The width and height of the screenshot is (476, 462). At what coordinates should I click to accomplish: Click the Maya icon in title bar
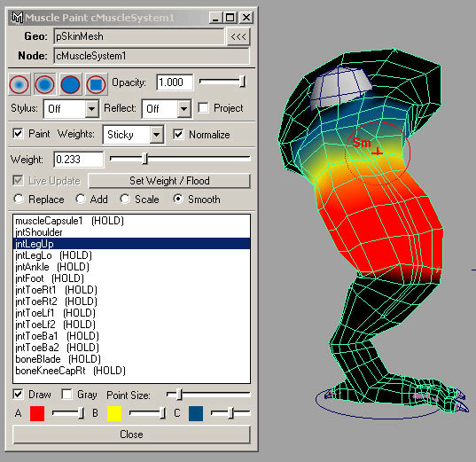(18, 18)
